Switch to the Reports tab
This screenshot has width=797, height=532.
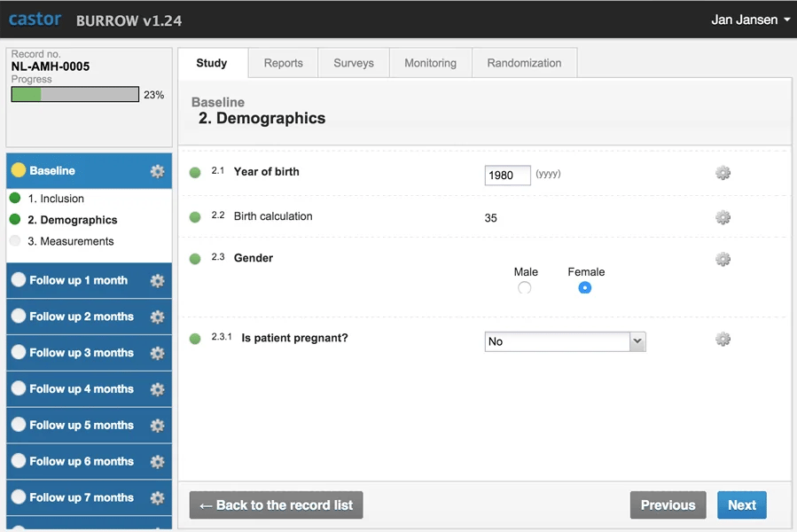[x=283, y=63]
